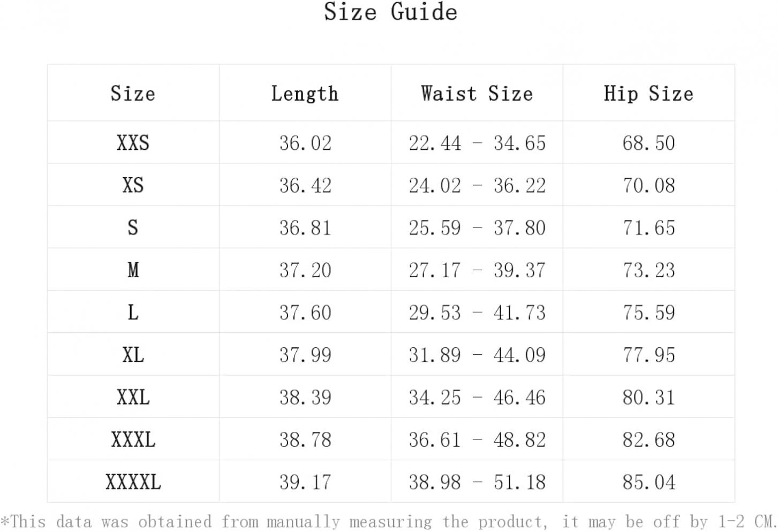Select the Size column header

pos(133,94)
